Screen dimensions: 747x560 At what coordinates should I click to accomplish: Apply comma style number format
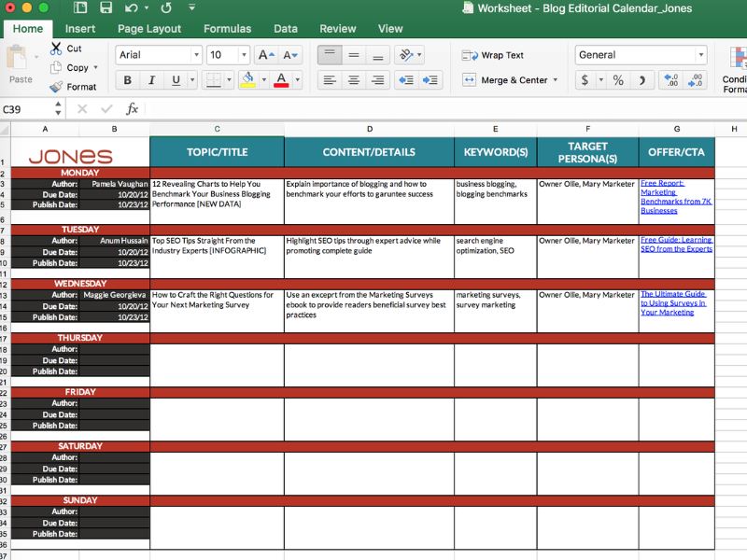641,79
